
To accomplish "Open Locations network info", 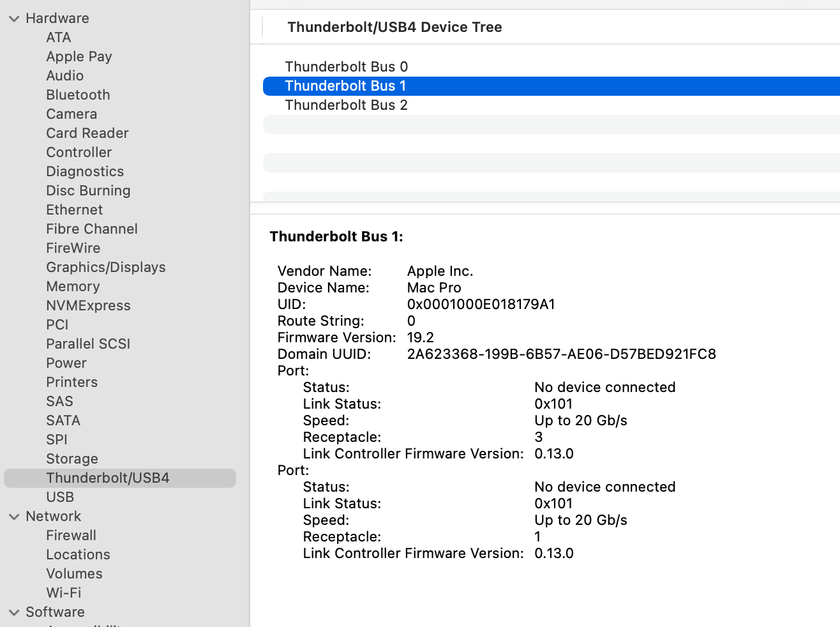I will [x=78, y=555].
